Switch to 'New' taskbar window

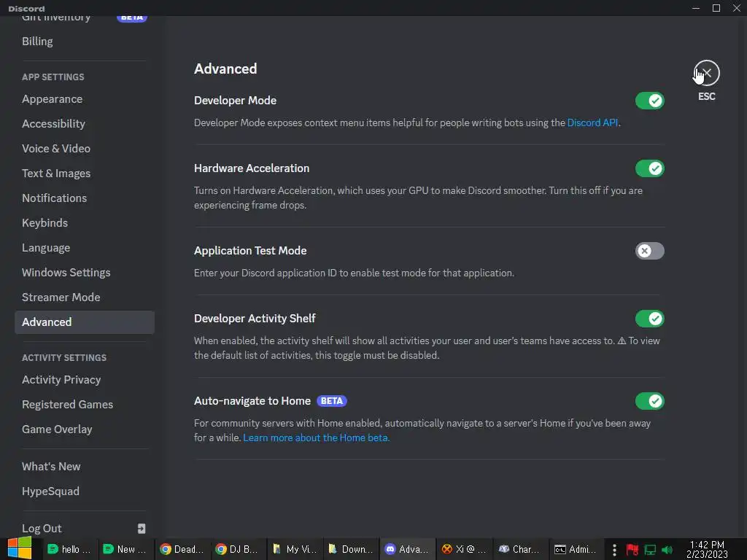pos(126,549)
